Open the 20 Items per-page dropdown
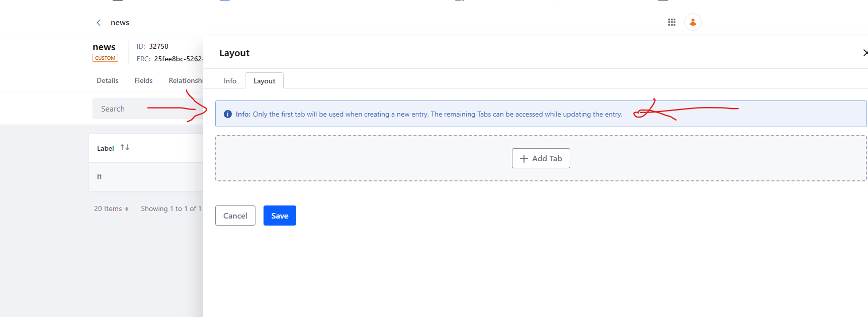The width and height of the screenshot is (868, 317). point(111,208)
